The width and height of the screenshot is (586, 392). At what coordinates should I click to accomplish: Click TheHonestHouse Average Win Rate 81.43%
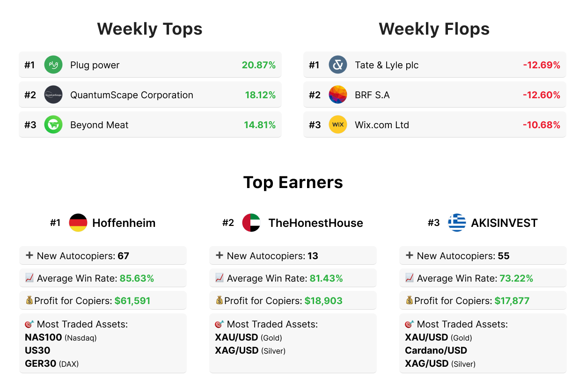326,278
